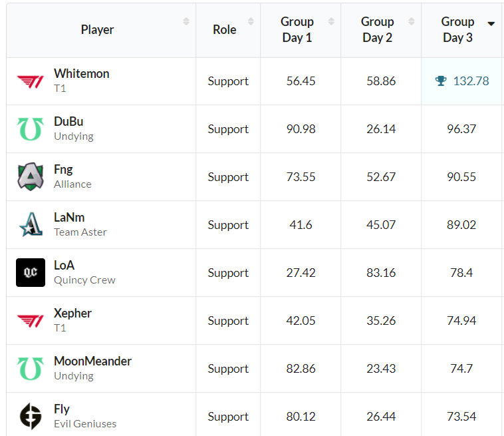Viewport: 504px width, 436px height.
Task: Click Evil Geniuses logo beside Fly
Action: click(31, 417)
